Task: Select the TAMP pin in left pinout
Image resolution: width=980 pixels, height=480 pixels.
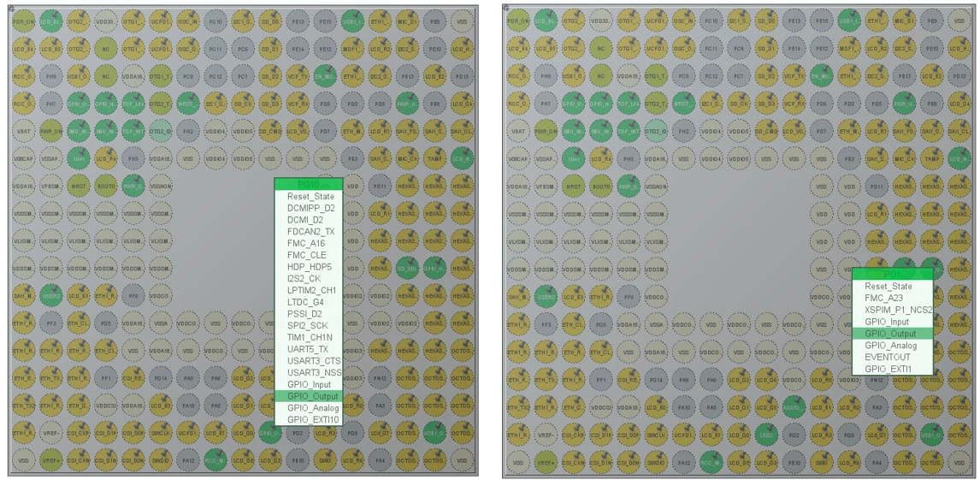Action: pos(435,158)
